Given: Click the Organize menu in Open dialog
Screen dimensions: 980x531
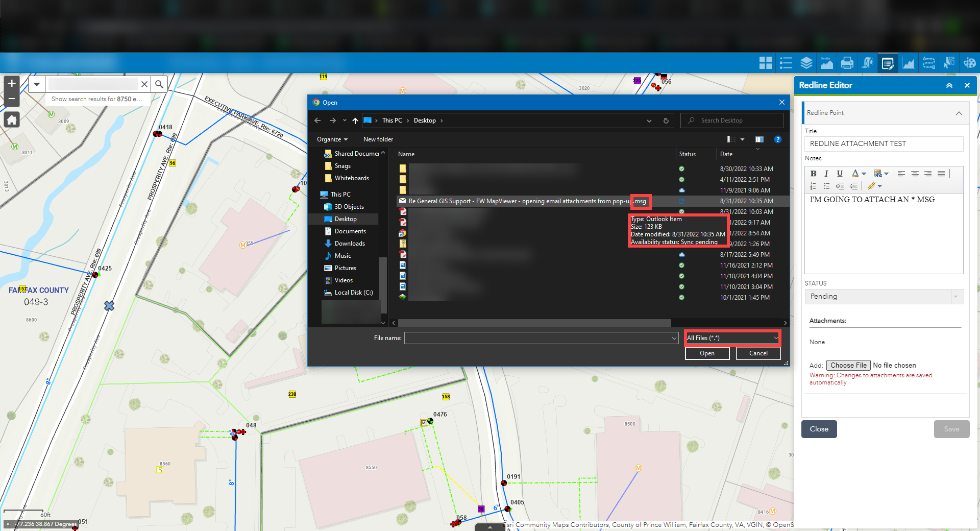Looking at the screenshot, I should point(332,139).
